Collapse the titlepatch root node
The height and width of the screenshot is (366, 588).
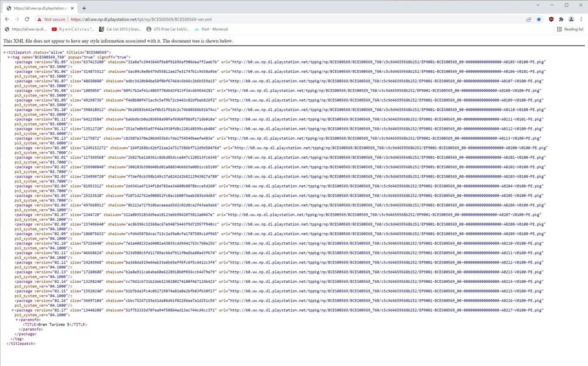[x=5, y=52]
